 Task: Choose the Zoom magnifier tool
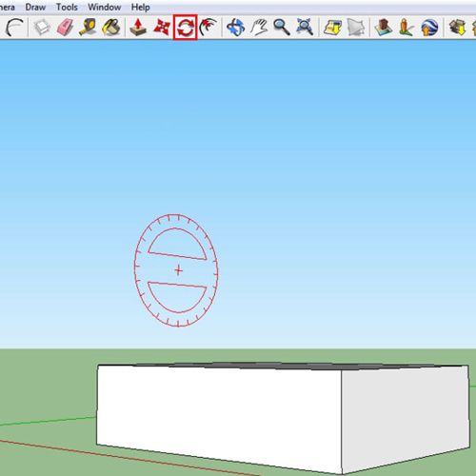click(282, 28)
